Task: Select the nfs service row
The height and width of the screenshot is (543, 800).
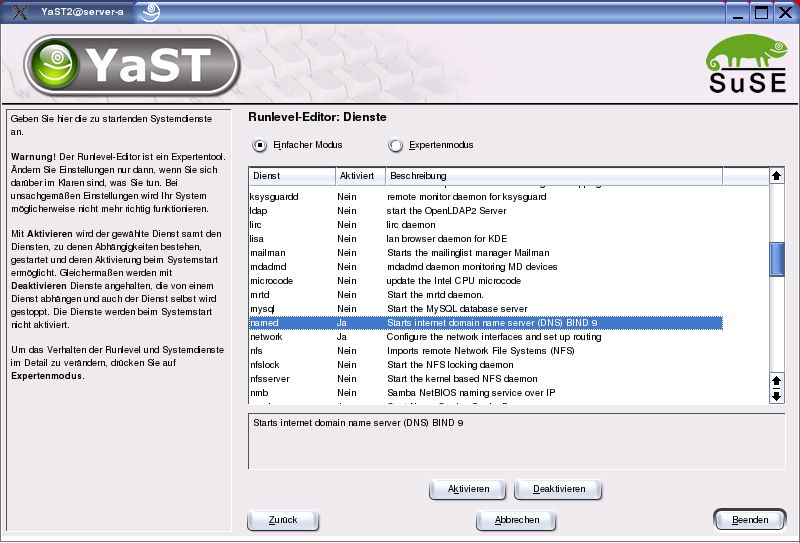Action: click(486, 351)
